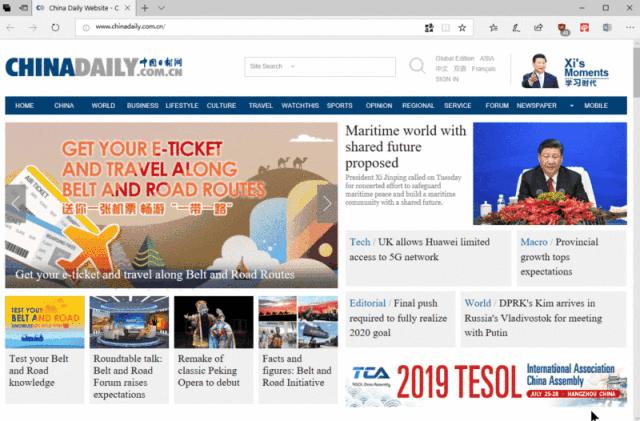The width and height of the screenshot is (640, 421).
Task: Go to the OPINION section
Action: pyautogui.click(x=379, y=105)
